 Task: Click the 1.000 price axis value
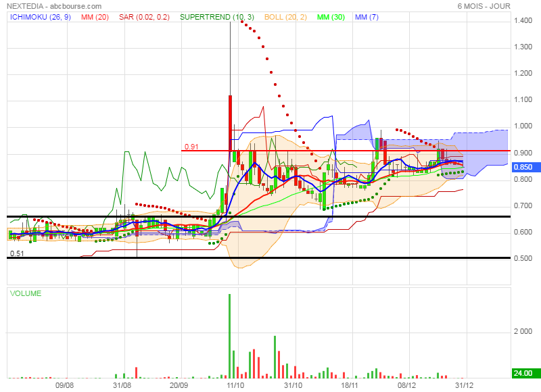pyautogui.click(x=523, y=126)
